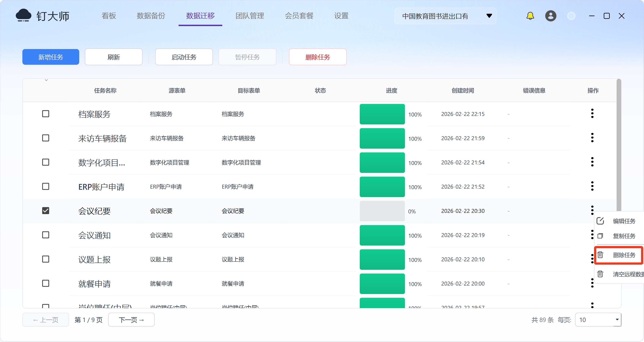This screenshot has height=342, width=644.
Task: Select the 数据迁移 tab
Action: pos(200,16)
